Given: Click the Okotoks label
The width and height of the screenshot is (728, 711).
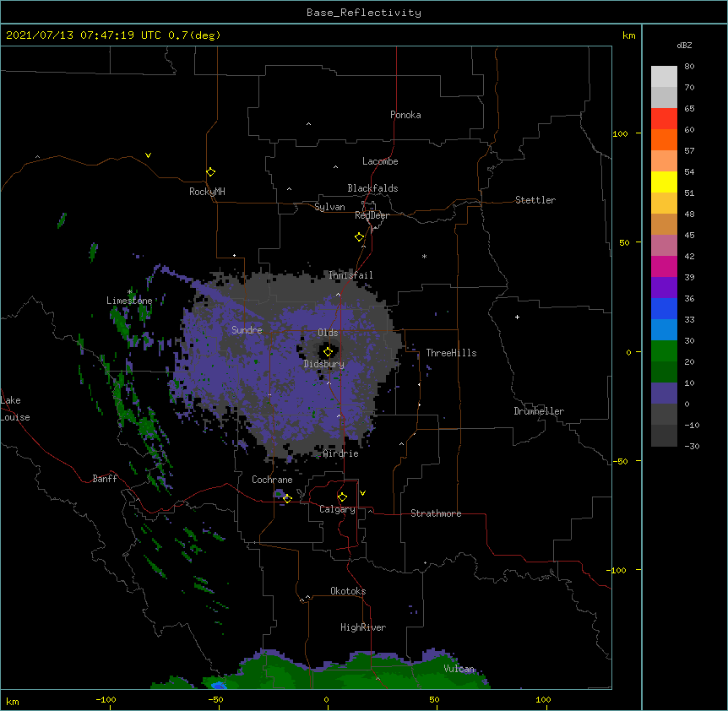Looking at the screenshot, I should [348, 591].
